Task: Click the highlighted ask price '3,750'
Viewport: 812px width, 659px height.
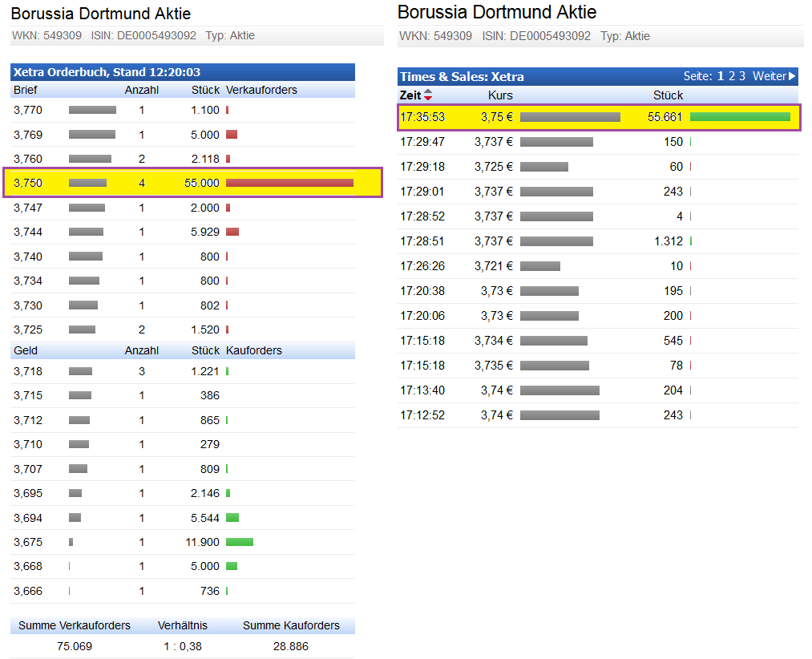Action: click(x=28, y=183)
